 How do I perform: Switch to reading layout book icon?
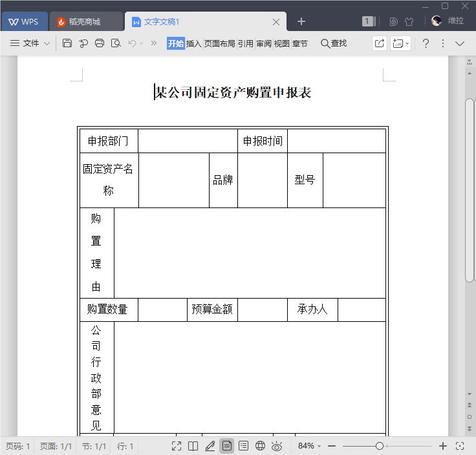[x=193, y=446]
